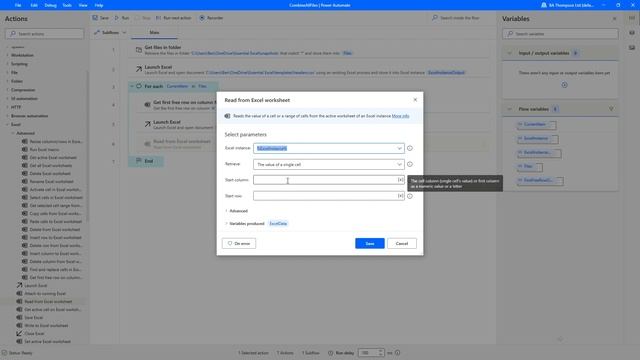Select the Delete Excel worksheet action
The width and height of the screenshot is (640, 360).
point(50,173)
